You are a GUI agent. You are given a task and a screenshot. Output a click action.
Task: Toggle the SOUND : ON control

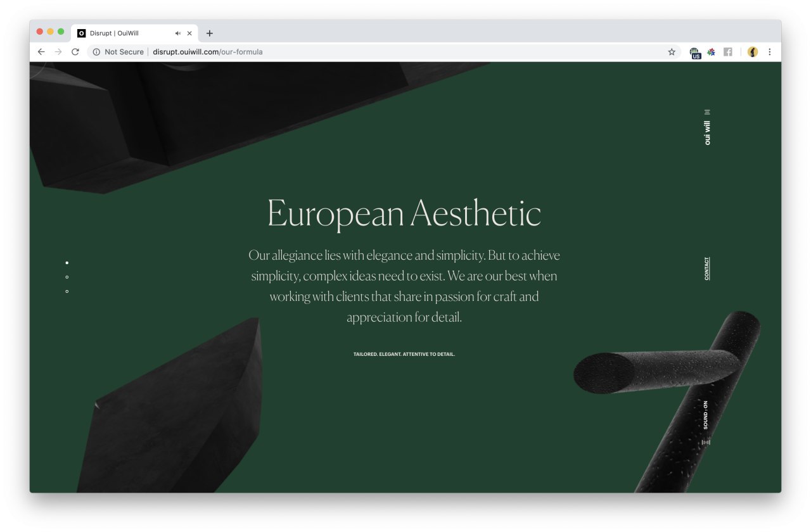(x=705, y=415)
